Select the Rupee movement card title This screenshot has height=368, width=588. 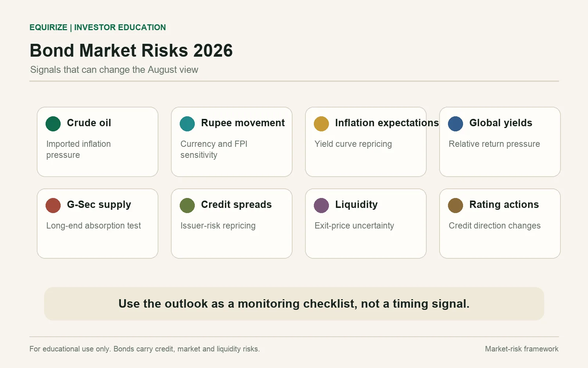point(243,123)
